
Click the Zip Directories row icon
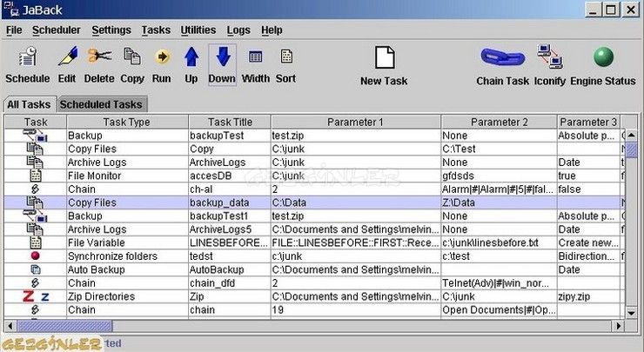click(x=36, y=296)
